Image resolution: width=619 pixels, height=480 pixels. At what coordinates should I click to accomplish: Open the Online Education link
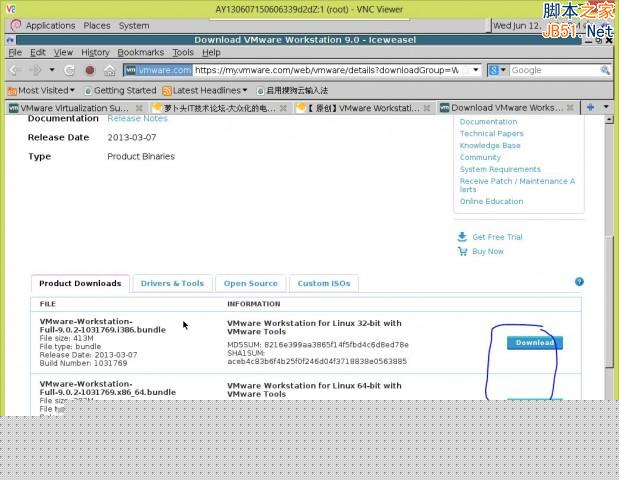point(491,201)
